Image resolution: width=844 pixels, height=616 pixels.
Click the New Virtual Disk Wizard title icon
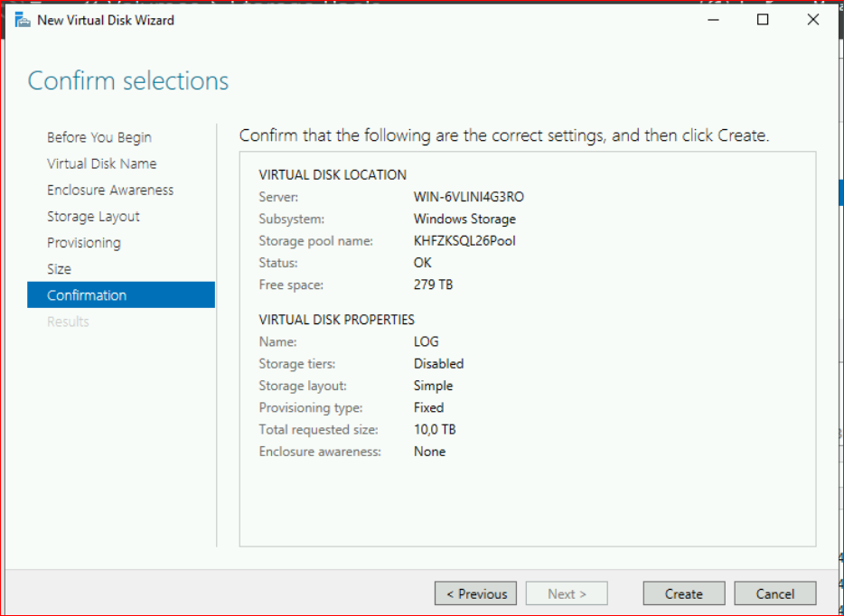20,20
